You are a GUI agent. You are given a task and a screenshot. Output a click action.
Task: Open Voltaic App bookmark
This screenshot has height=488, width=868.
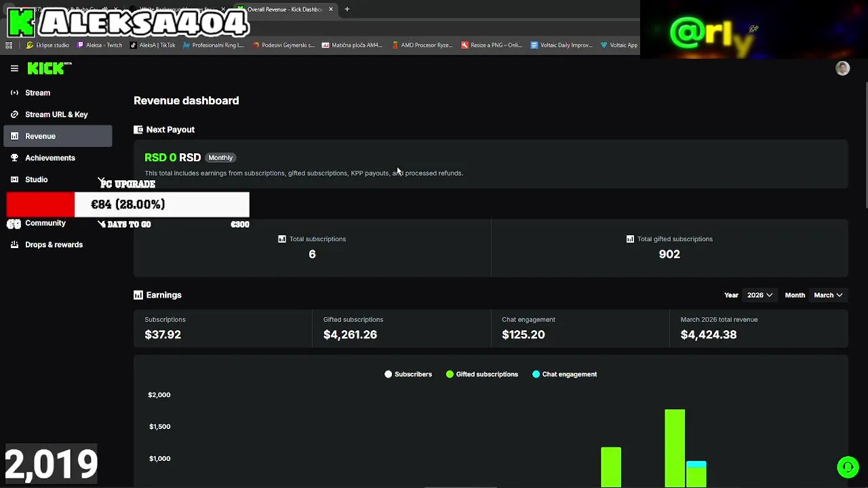pos(619,45)
